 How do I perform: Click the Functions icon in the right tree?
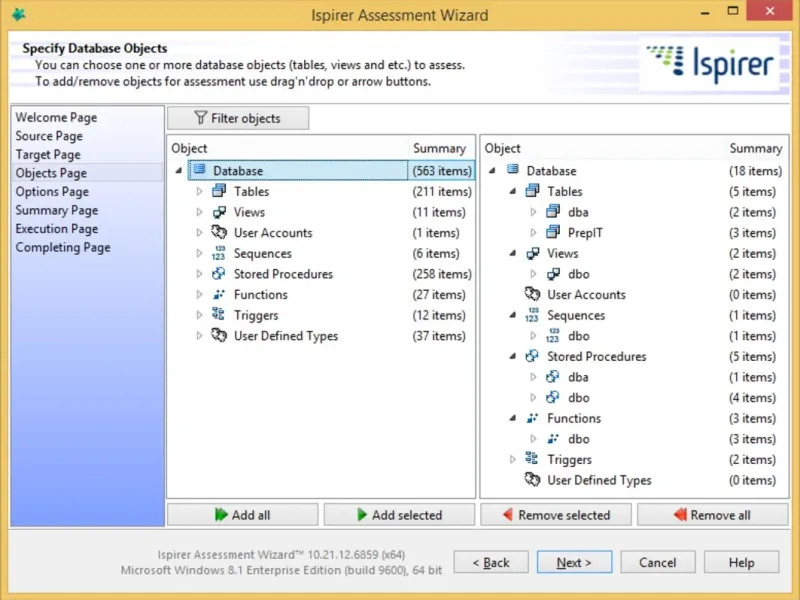click(533, 418)
